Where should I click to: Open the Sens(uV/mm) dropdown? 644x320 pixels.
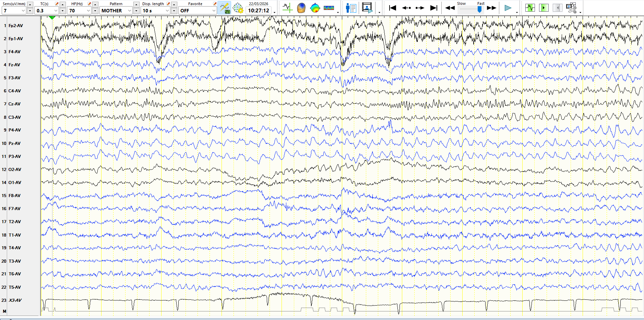pyautogui.click(x=14, y=11)
